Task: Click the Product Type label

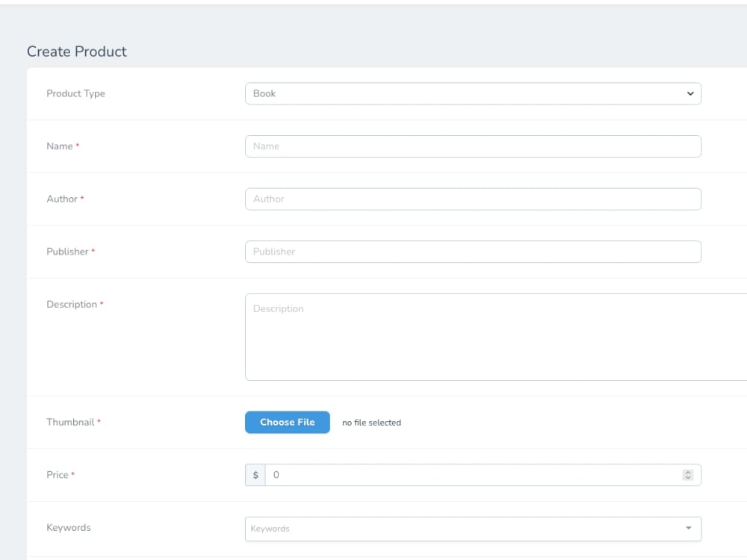Action: (75, 93)
